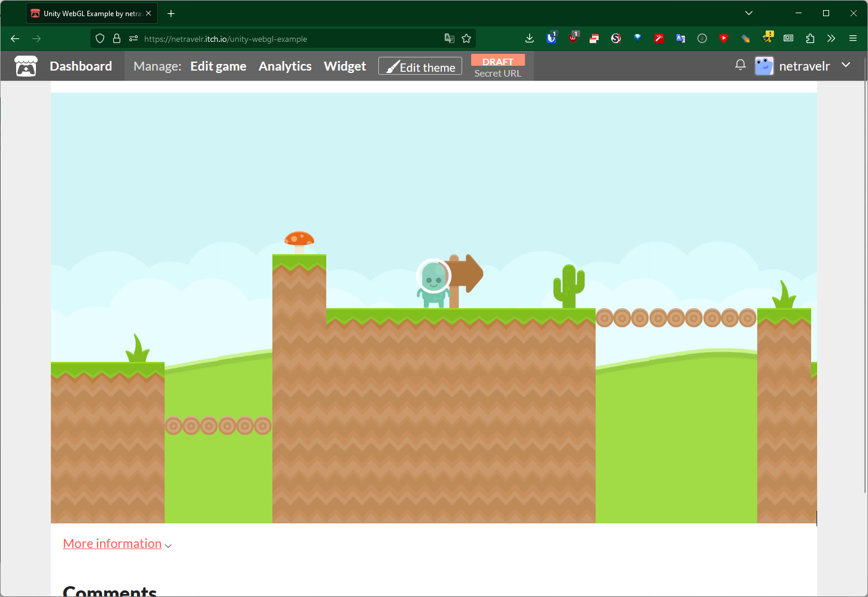
Task: Expand the netravelr account dropdown arrow
Action: click(x=846, y=65)
